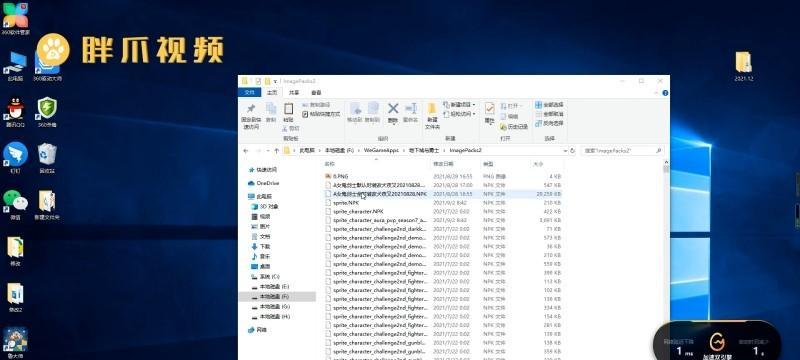
Task: Open the 回收站 Recycle Bin desktop icon
Action: (47, 158)
